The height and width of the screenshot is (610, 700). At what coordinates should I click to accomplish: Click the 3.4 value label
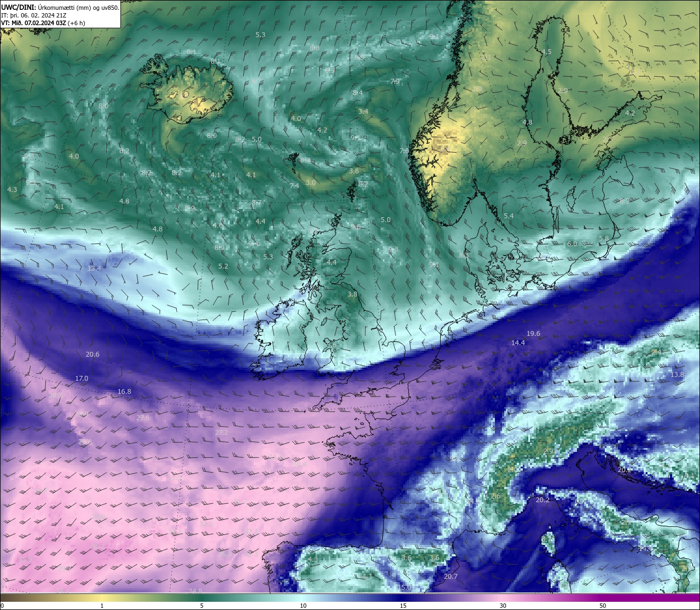[x=363, y=112]
